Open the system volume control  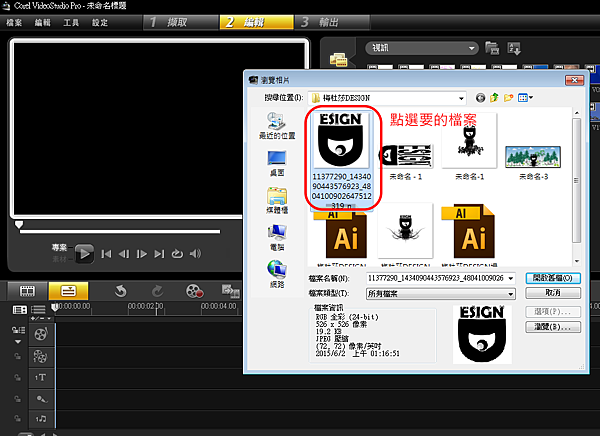[195, 253]
